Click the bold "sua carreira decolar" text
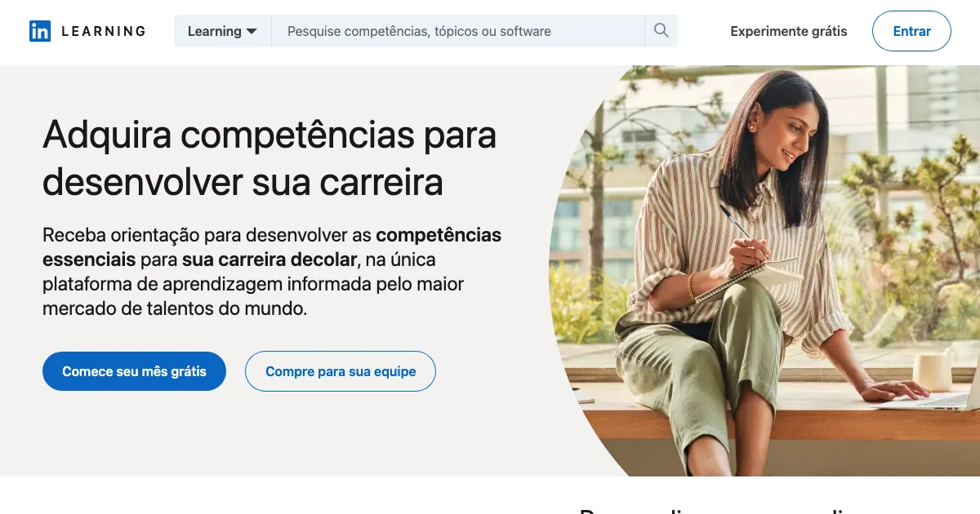Screen dimensions: 980x514 tap(269, 259)
